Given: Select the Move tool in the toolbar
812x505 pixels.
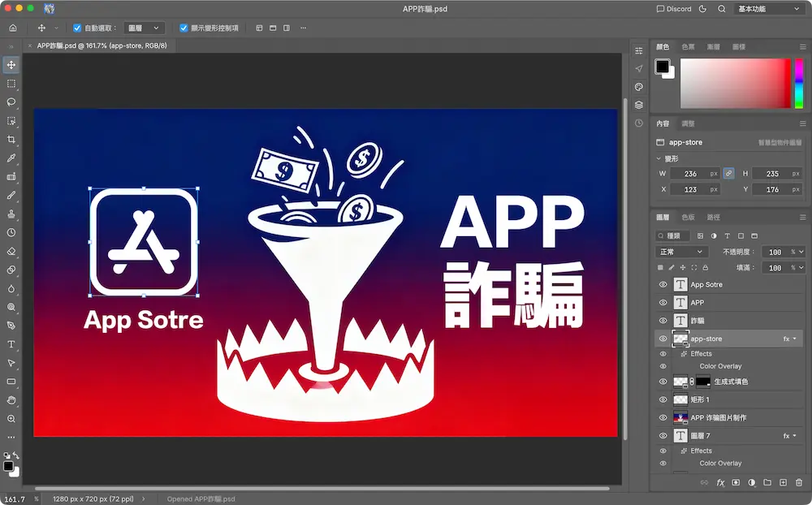Looking at the screenshot, I should click(x=11, y=65).
